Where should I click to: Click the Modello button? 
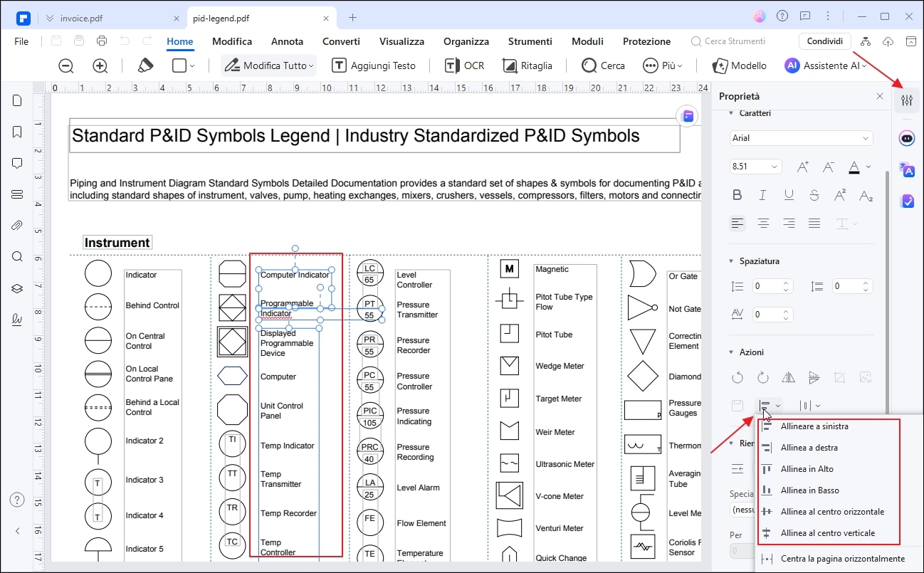tap(740, 65)
